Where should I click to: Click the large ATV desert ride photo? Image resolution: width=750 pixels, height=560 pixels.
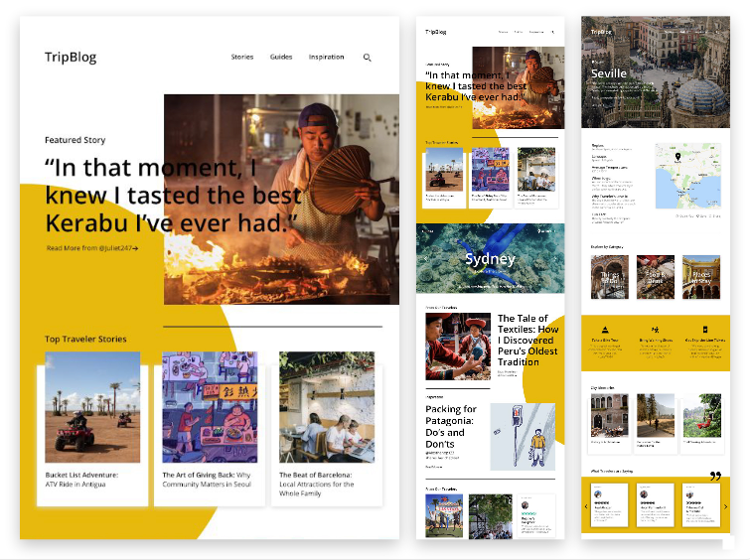coord(92,407)
